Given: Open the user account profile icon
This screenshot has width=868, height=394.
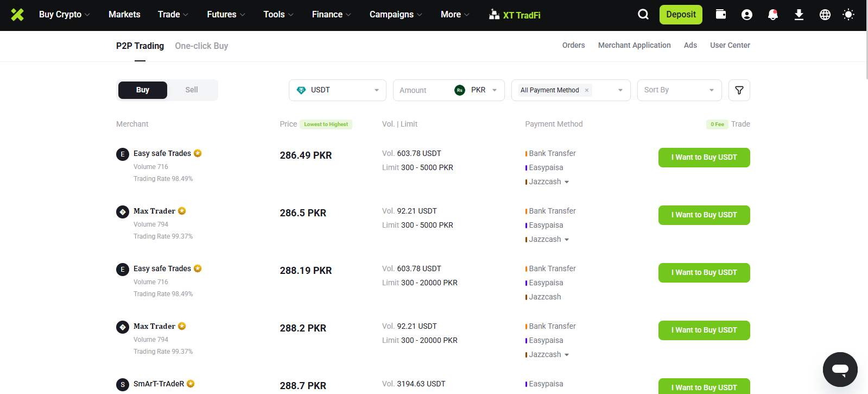Looking at the screenshot, I should (x=747, y=15).
